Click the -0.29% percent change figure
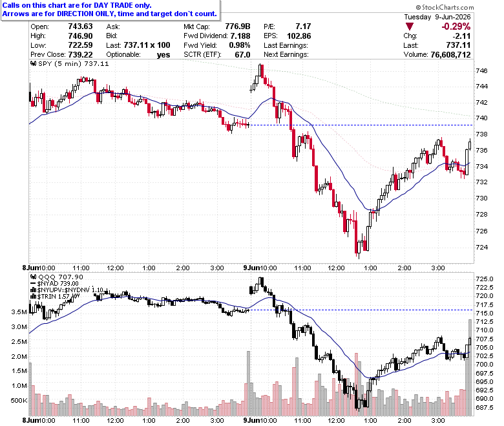The width and height of the screenshot is (504, 426). click(456, 27)
